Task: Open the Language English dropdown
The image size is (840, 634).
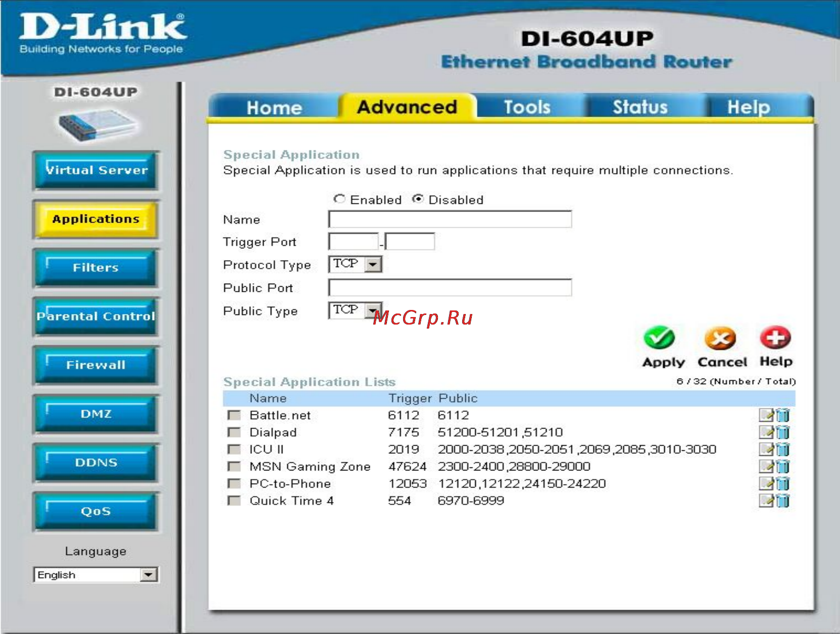Action: pyautogui.click(x=96, y=575)
